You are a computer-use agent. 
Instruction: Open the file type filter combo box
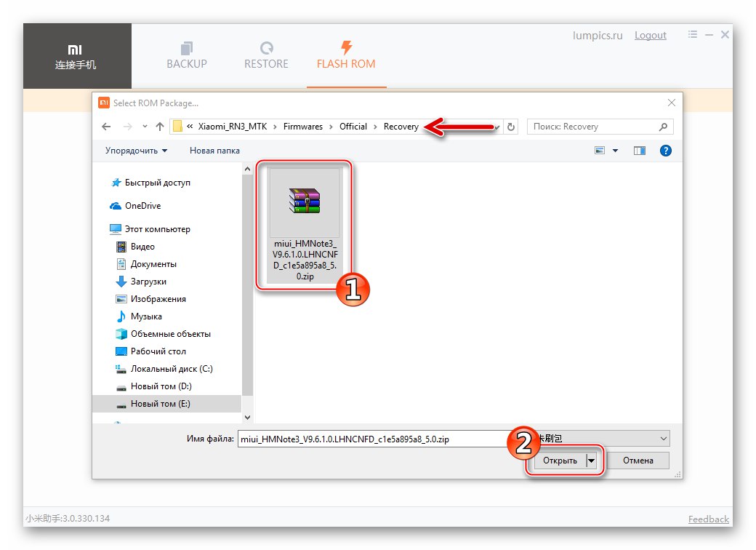click(x=603, y=438)
